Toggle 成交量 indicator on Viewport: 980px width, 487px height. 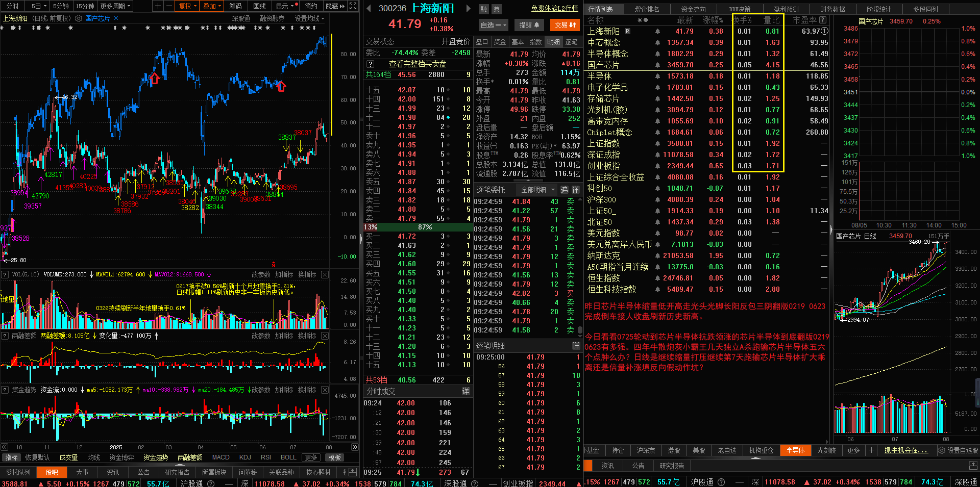tap(68, 457)
